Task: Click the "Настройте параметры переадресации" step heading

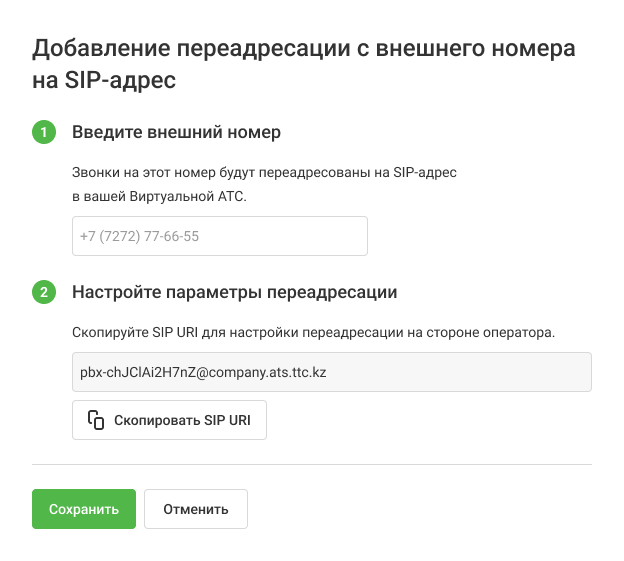Action: pyautogui.click(x=235, y=292)
